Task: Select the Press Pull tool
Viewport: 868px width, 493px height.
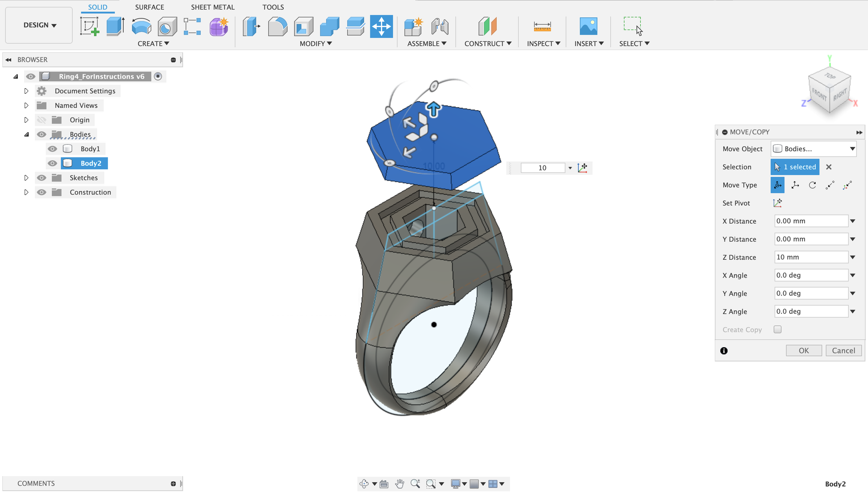Action: click(251, 26)
